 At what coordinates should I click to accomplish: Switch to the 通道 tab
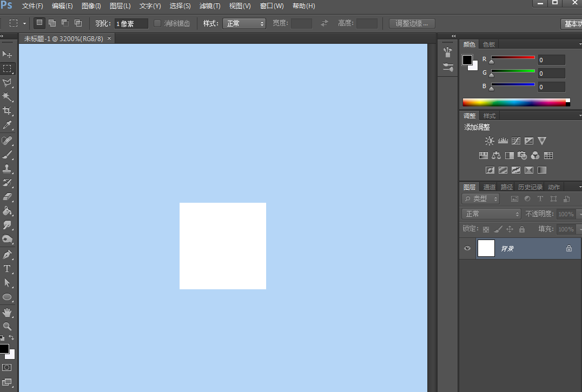click(x=489, y=187)
